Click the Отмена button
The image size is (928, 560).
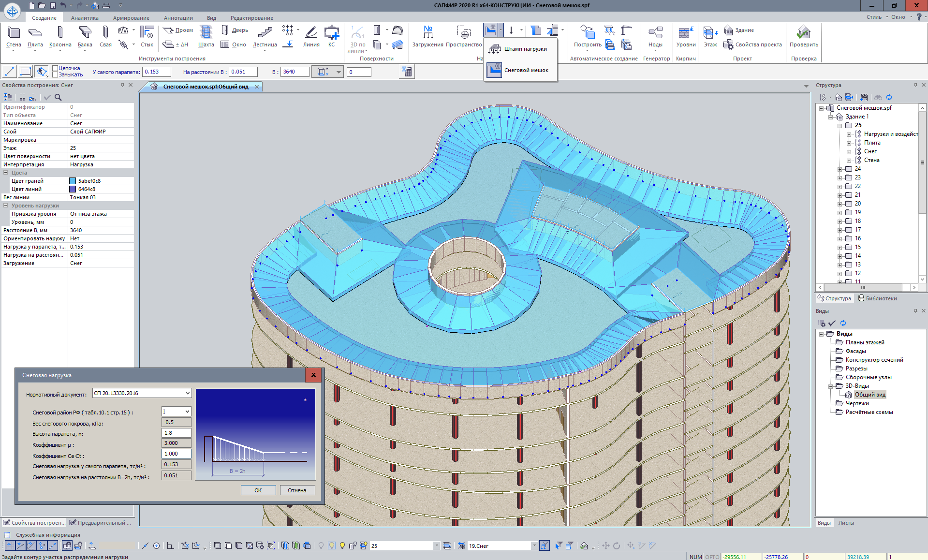[297, 490]
